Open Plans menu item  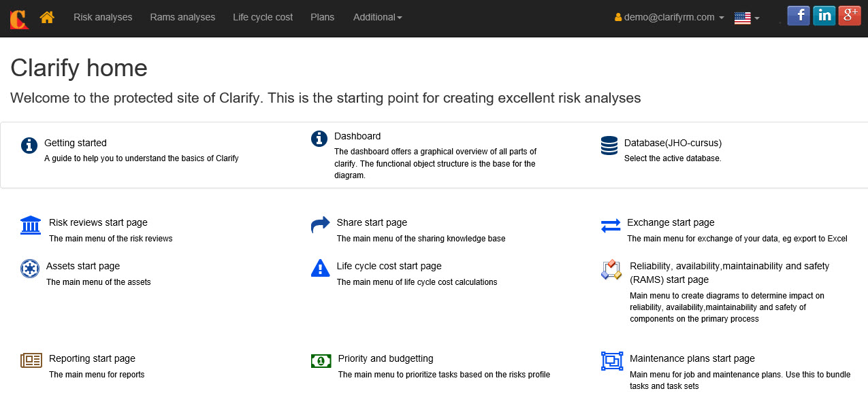pos(322,17)
